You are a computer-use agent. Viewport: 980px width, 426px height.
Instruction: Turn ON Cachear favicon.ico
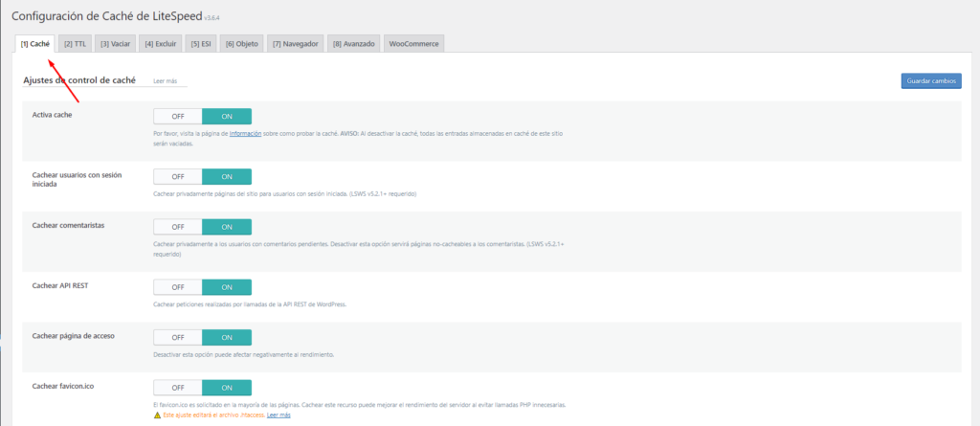click(227, 387)
